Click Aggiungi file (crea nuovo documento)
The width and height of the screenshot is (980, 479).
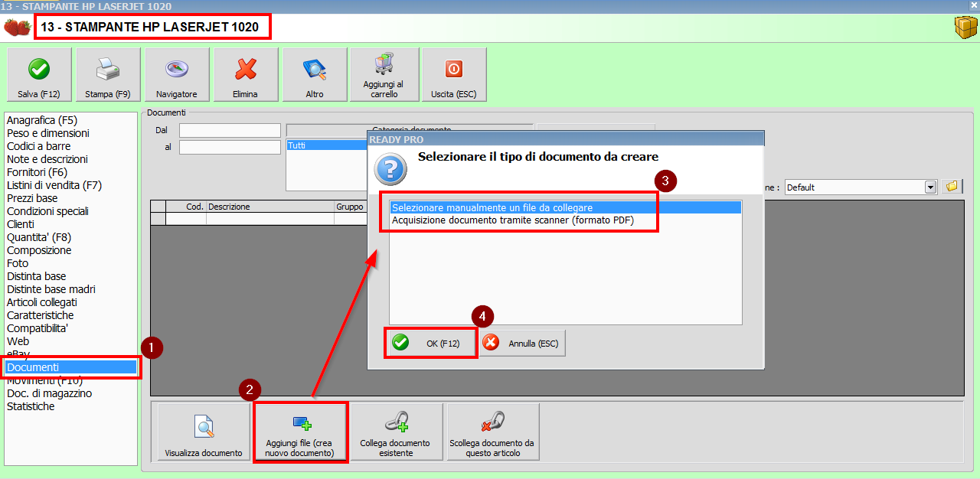(x=300, y=432)
